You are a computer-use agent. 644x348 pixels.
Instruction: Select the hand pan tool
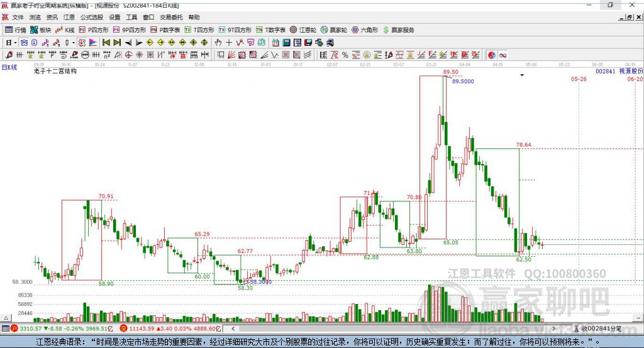pos(218,43)
